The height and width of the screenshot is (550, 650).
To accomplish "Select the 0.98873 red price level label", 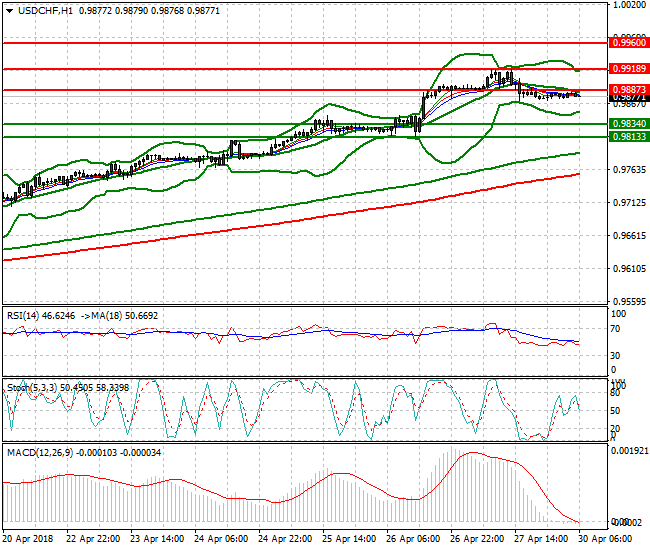I will 629,90.
